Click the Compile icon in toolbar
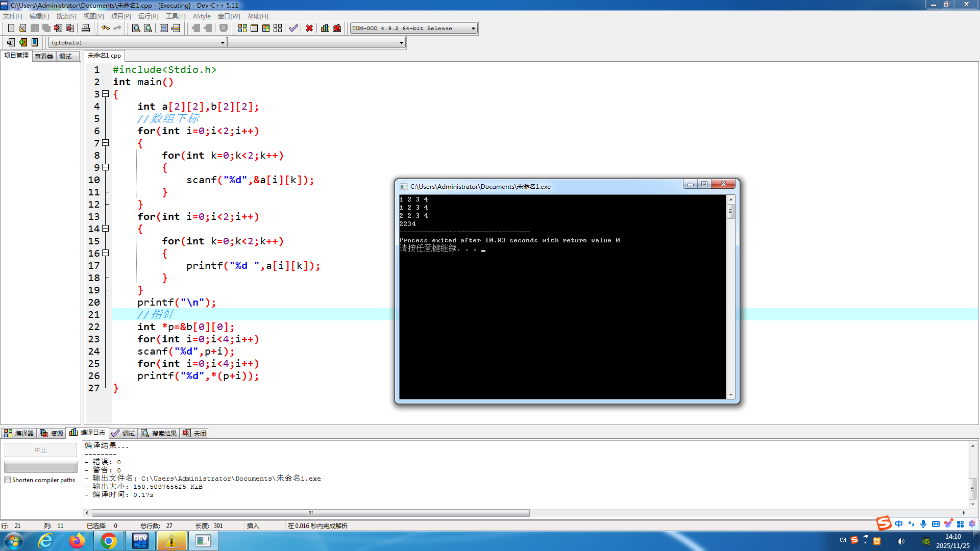 point(242,28)
